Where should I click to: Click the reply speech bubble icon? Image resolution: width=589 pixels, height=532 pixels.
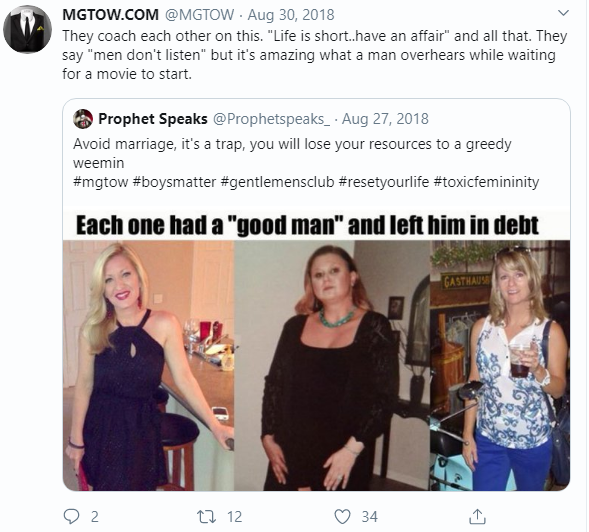(x=71, y=517)
